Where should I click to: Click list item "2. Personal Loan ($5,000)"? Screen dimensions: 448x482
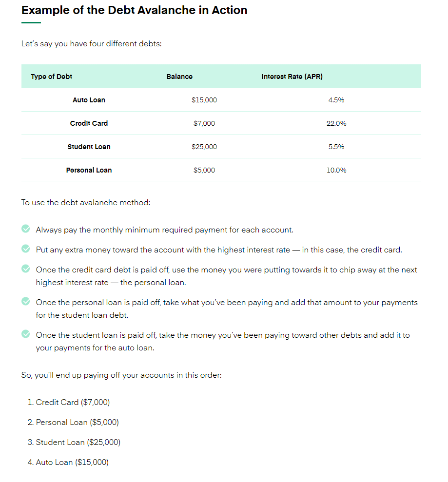[x=73, y=422]
